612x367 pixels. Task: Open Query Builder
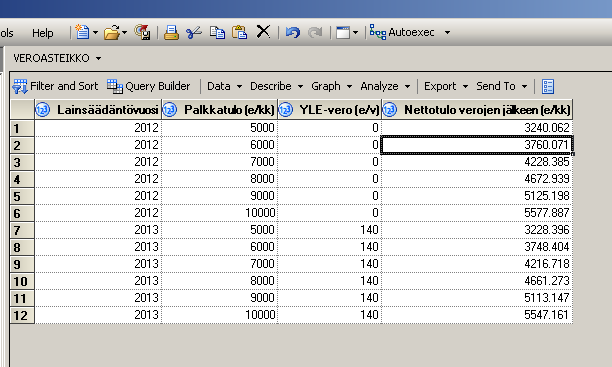pyautogui.click(x=149, y=86)
